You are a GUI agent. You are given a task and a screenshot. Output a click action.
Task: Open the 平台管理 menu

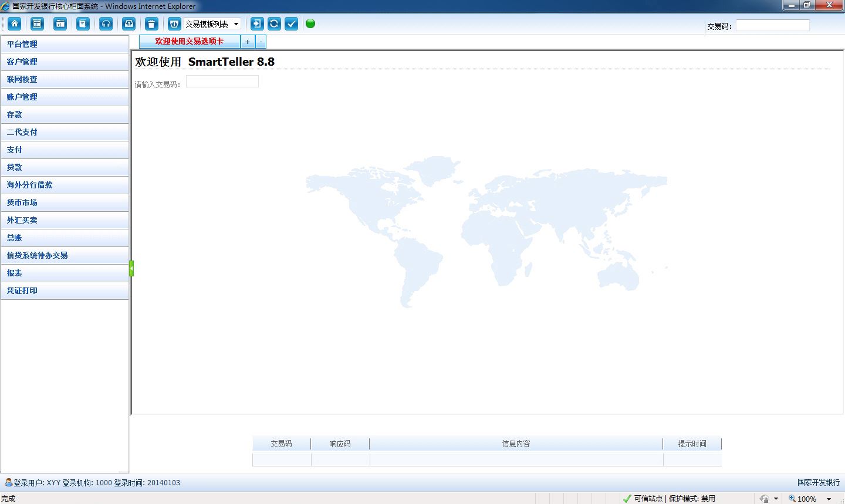point(65,44)
